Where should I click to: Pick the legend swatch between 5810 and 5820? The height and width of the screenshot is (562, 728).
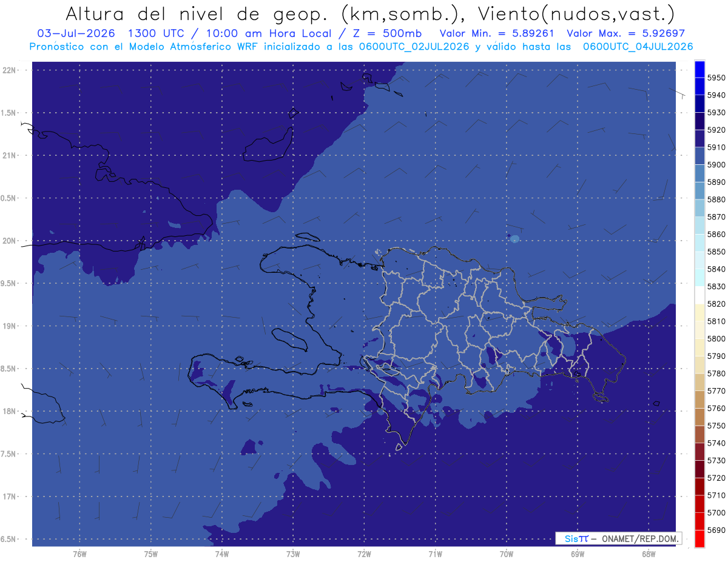click(699, 312)
